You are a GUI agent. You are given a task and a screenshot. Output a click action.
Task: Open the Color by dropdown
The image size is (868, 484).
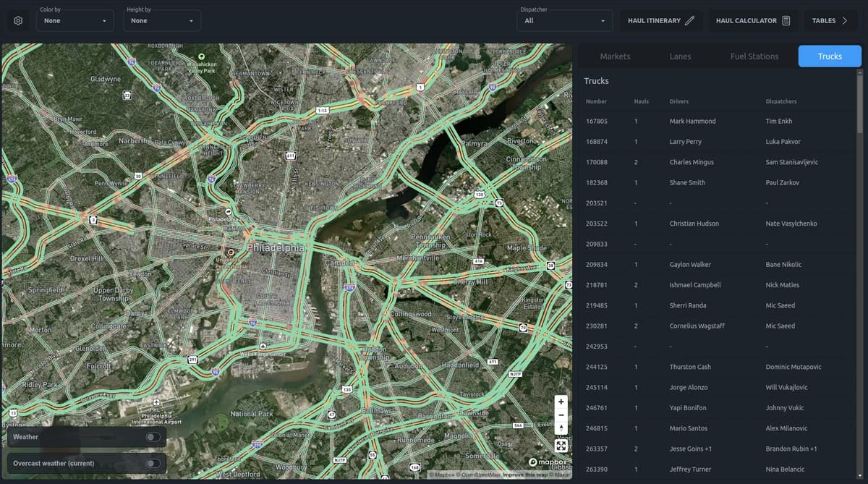click(75, 21)
